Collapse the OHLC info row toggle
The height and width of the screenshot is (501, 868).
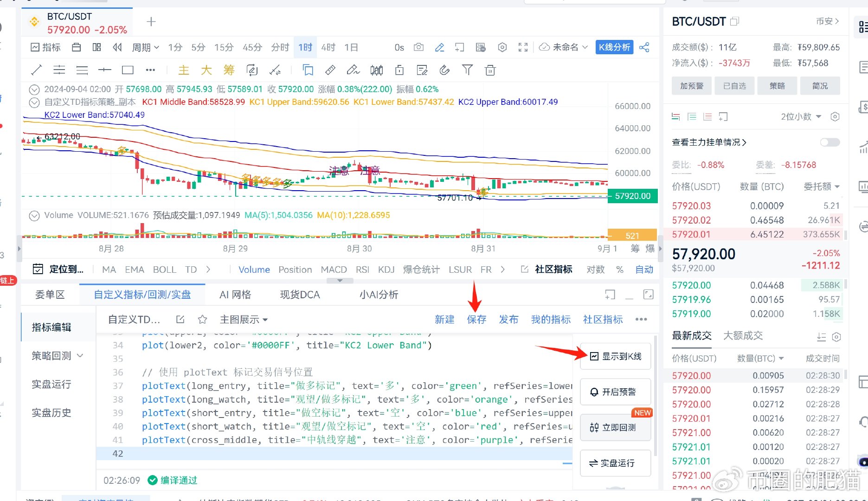click(34, 90)
